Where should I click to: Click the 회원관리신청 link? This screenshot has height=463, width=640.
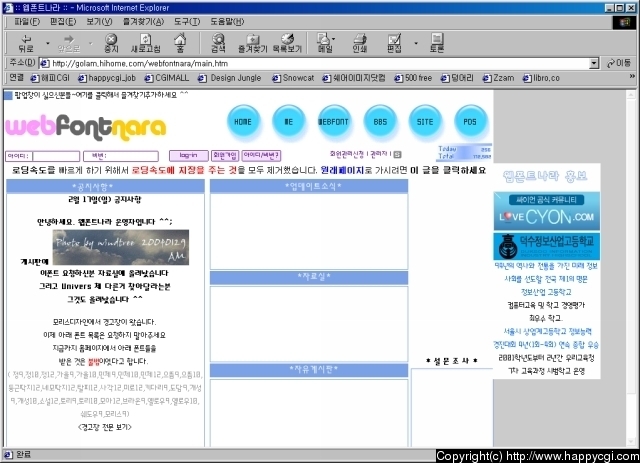[347, 154]
